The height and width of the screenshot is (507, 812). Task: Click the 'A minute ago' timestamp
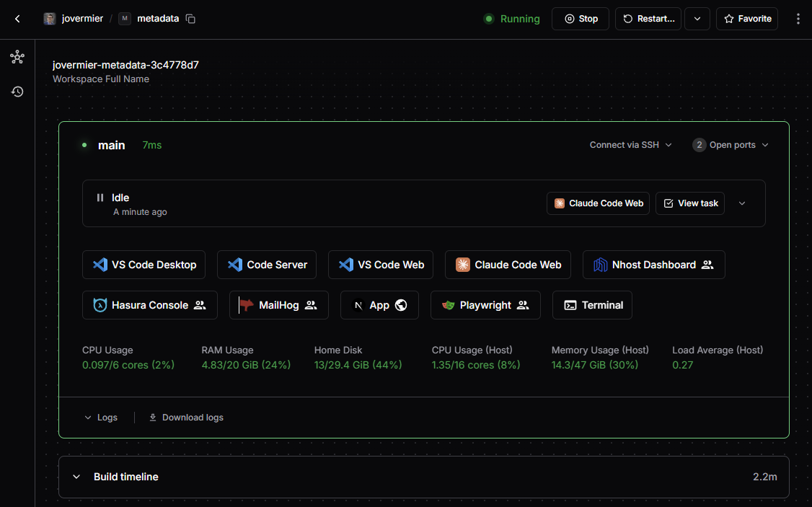141,212
